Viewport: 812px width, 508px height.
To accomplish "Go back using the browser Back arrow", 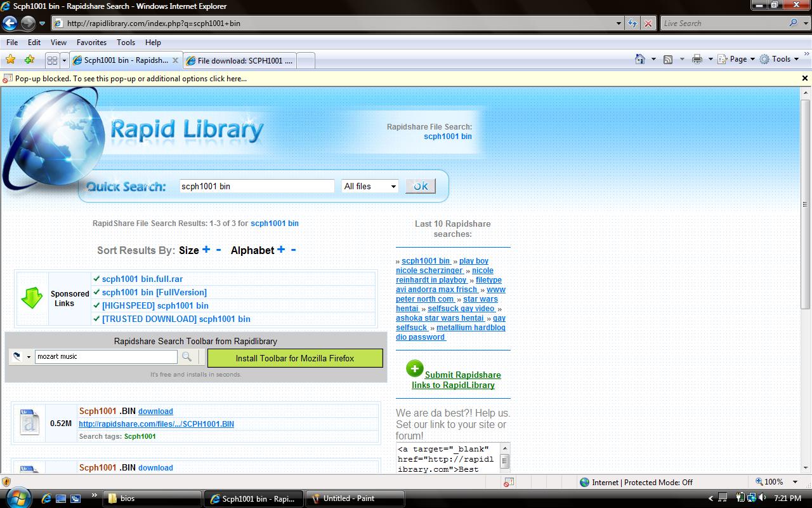I will tap(10, 23).
